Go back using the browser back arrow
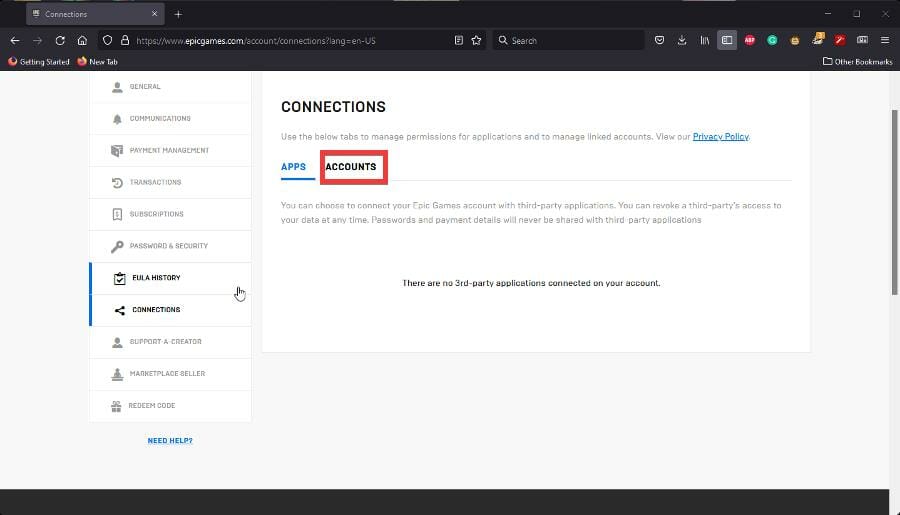The height and width of the screenshot is (515, 900). (x=15, y=41)
